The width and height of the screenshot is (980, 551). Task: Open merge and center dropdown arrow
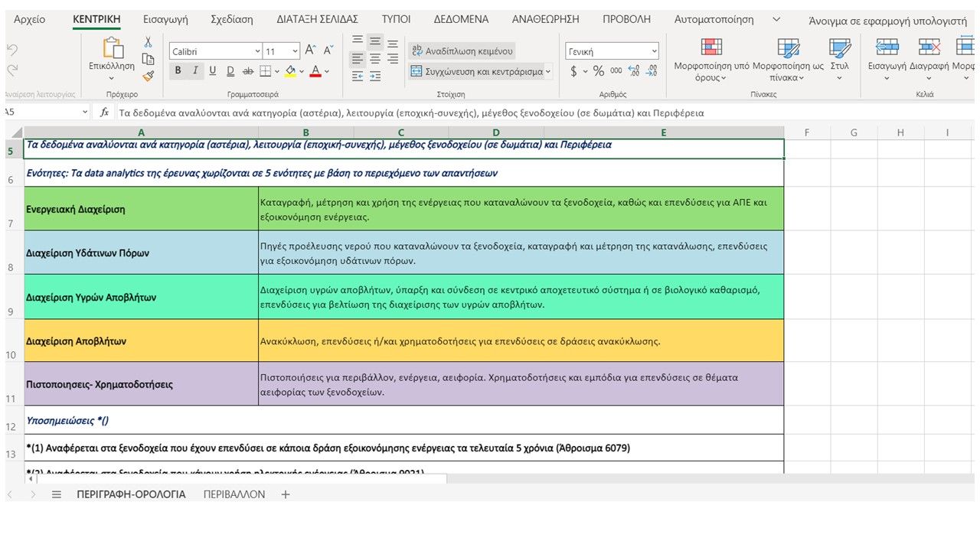(x=548, y=71)
